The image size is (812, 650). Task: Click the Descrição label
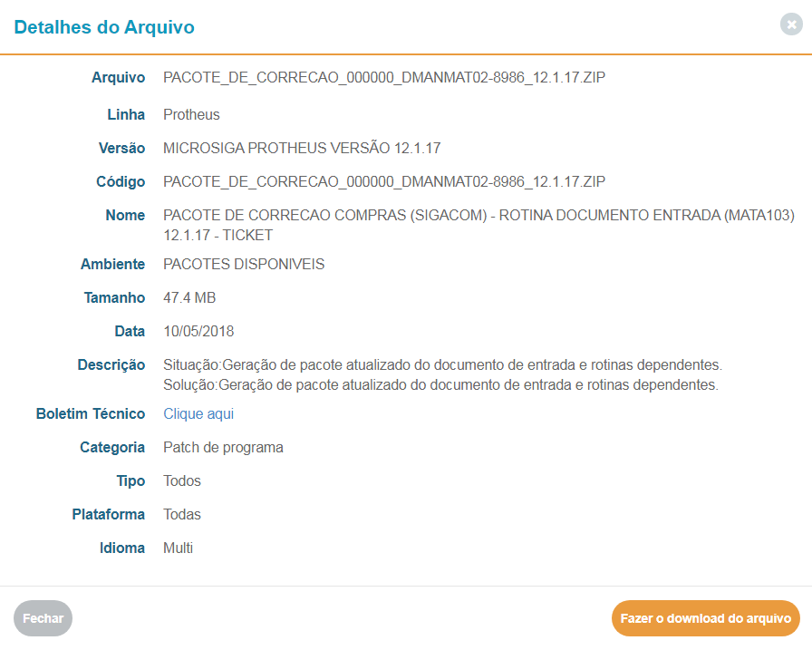coord(111,365)
